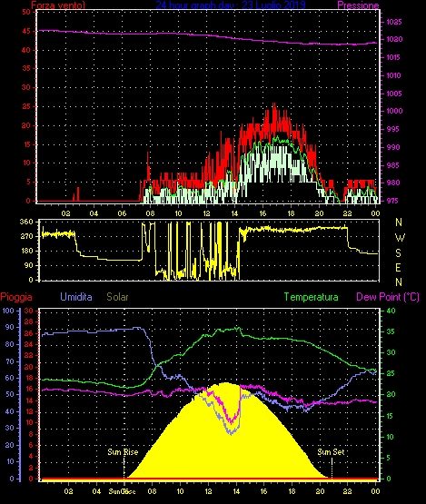
Task: Click the E wind direction letter
Action: tap(399, 268)
